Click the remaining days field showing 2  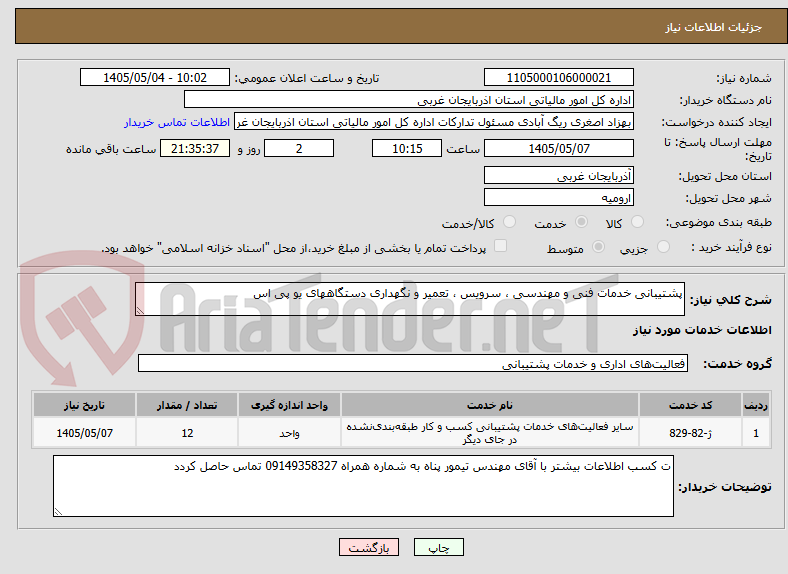299,148
